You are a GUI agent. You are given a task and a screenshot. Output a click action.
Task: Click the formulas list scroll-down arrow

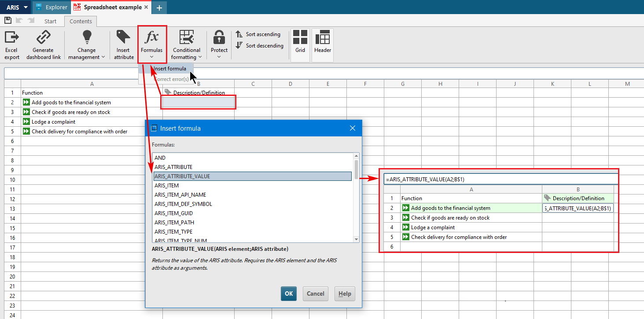pyautogui.click(x=356, y=239)
